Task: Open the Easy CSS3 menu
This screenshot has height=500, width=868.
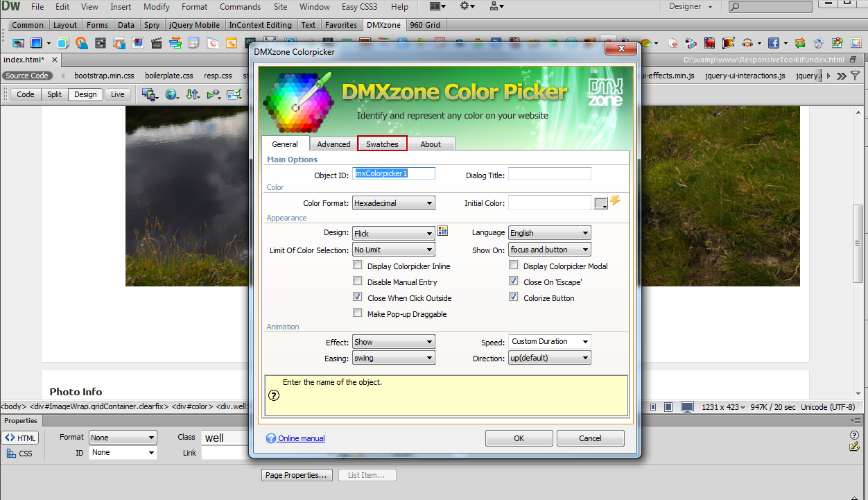Action: coord(360,7)
